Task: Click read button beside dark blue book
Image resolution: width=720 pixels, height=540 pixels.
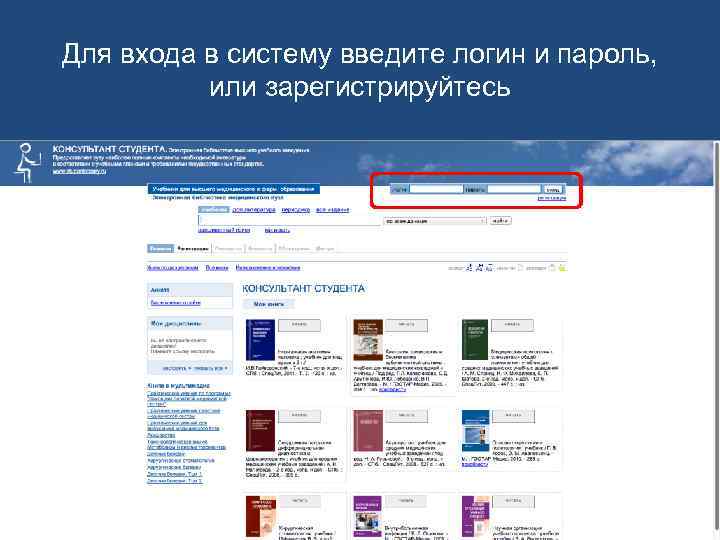Action: [299, 325]
